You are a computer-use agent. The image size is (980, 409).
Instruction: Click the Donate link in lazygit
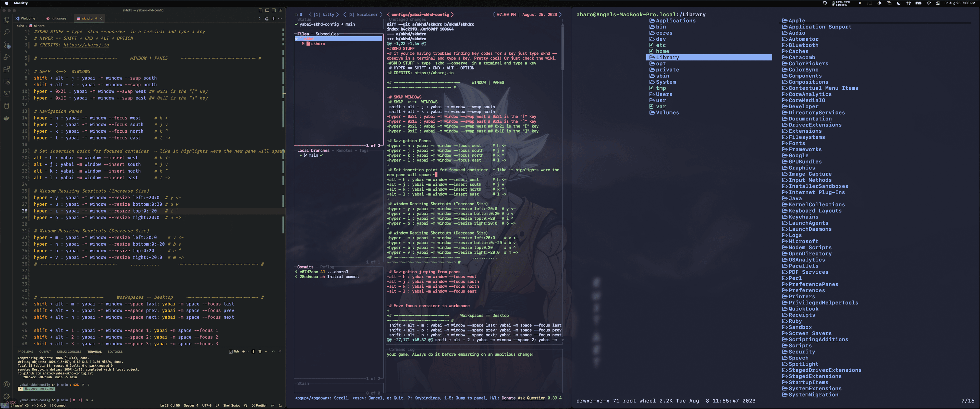(x=509, y=398)
